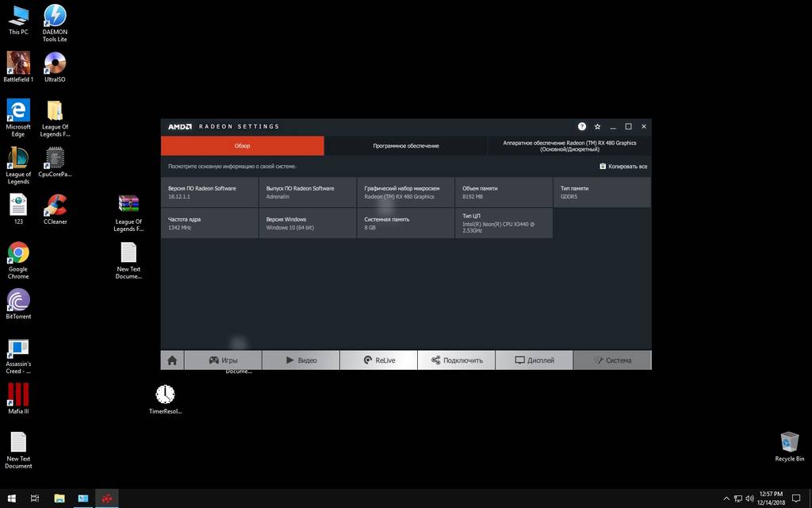
Task: Select New Text Document beside Google Chrome
Action: [128, 260]
